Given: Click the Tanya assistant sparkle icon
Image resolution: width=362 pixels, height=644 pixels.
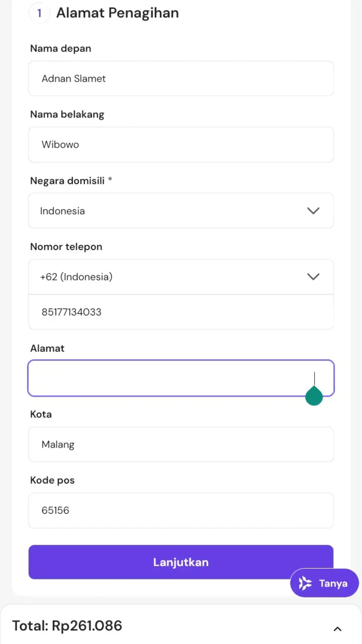Looking at the screenshot, I should pyautogui.click(x=305, y=583).
